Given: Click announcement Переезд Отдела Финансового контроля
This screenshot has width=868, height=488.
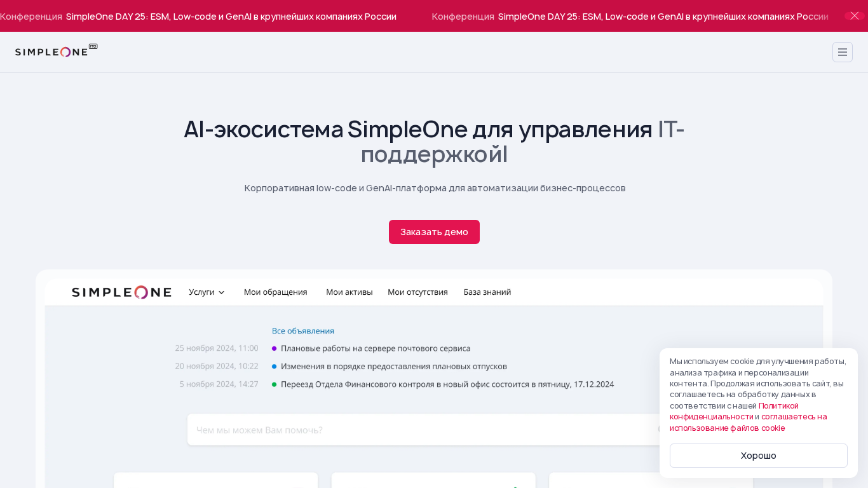Looking at the screenshot, I should [x=447, y=384].
